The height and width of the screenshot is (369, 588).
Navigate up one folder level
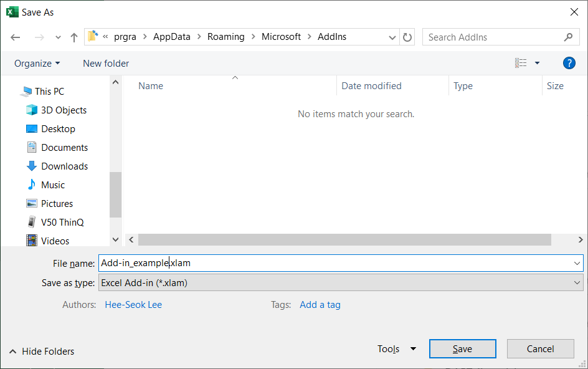(74, 37)
